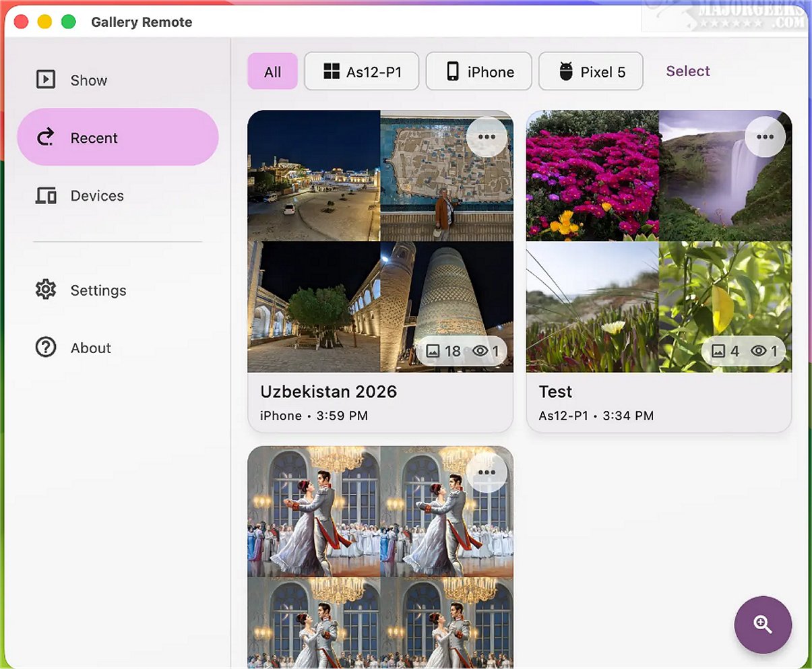Open the Uzbekistan 2026 album title

329,391
